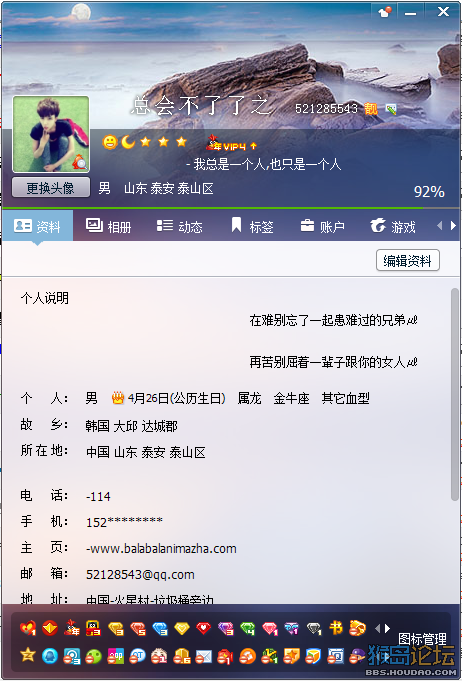
Task: Click the red heart diamond icon
Action: pyautogui.click(x=203, y=628)
